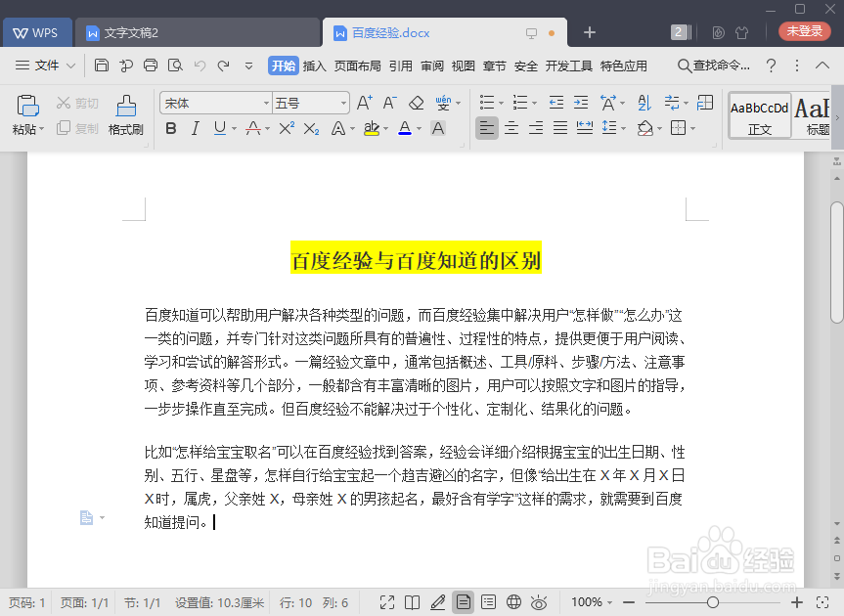Switch to full screen view in status bar

[387, 602]
